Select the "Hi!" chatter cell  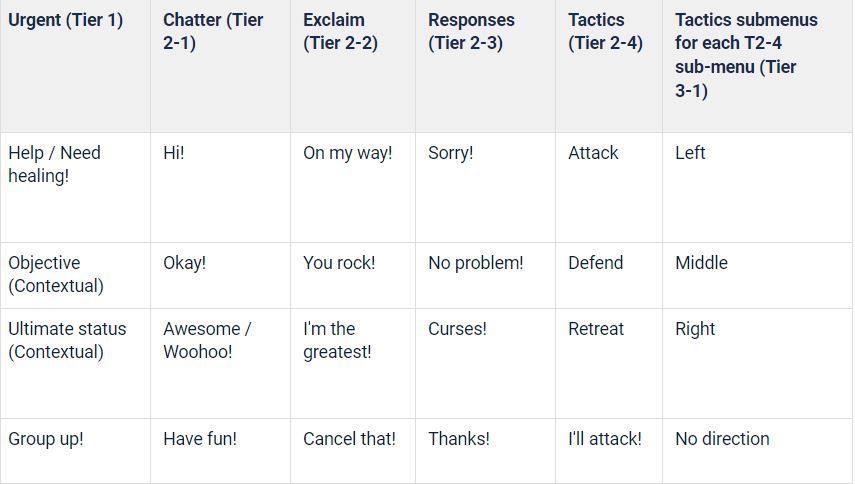click(174, 153)
